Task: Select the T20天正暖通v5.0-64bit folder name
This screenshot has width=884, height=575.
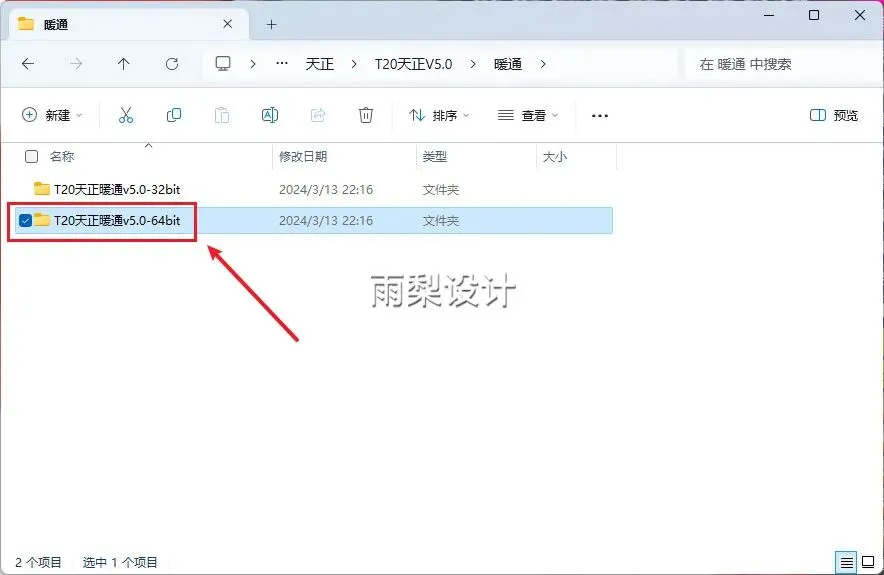Action: coord(117,220)
